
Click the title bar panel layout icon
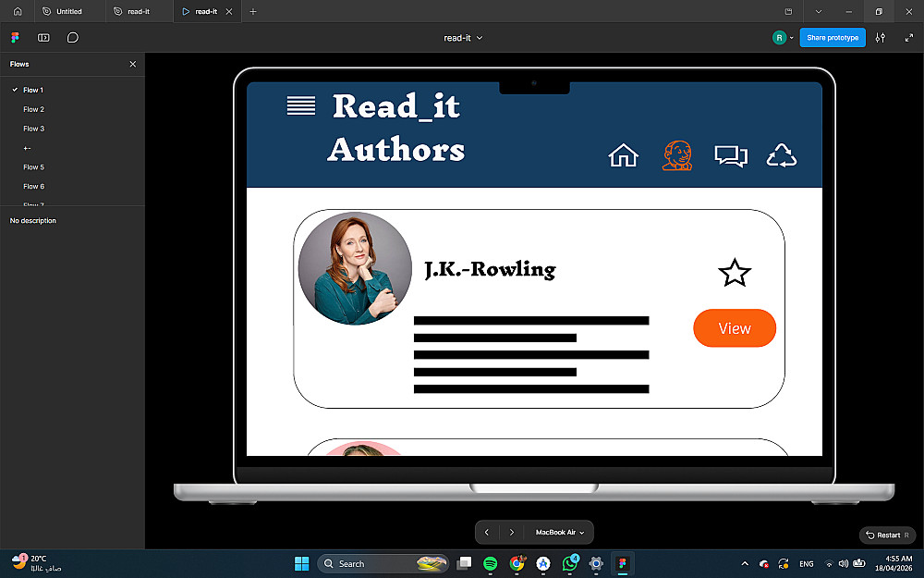coord(788,11)
